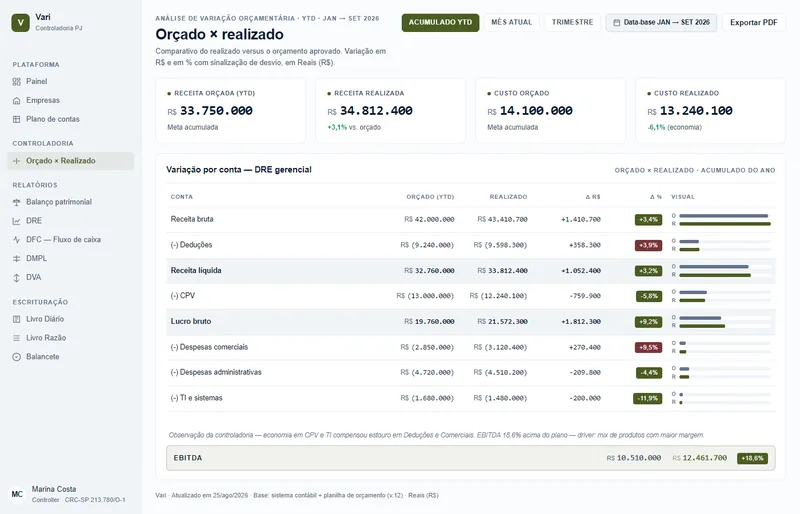Click the Orçado (YTD) column header

pos(430,197)
